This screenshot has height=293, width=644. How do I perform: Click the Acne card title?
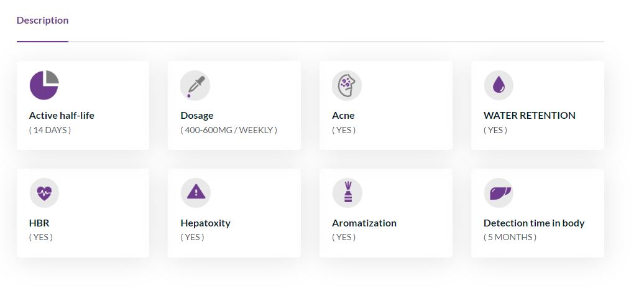343,116
